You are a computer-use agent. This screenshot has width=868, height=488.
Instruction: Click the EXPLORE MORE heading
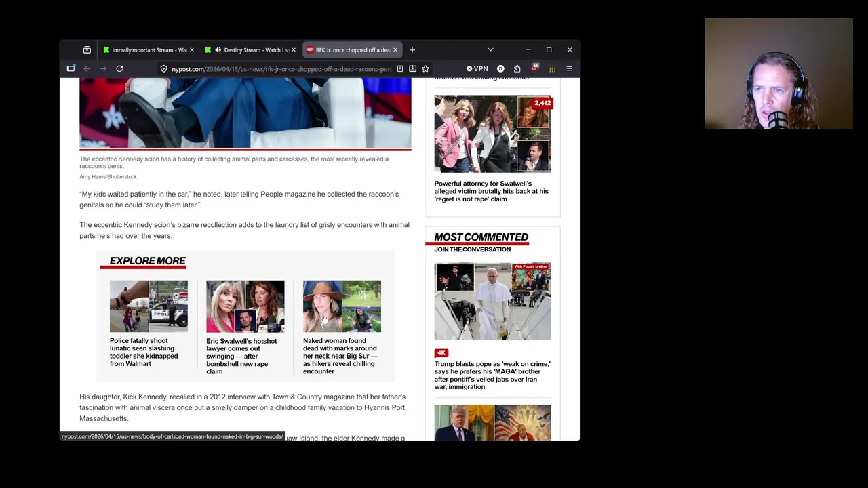point(147,261)
